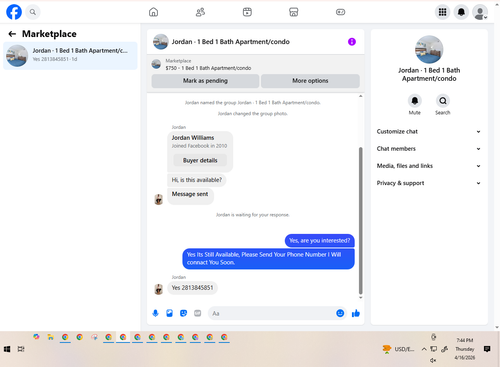The height and width of the screenshot is (367, 500).
Task: Click the "Hi, is this available?" message
Action: (197, 180)
